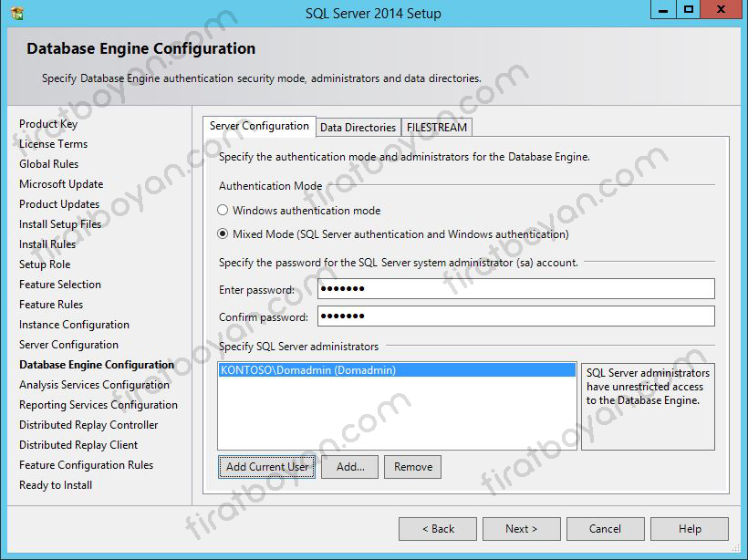Click Database Engine Configuration bold step
This screenshot has width=748, height=560.
point(97,365)
